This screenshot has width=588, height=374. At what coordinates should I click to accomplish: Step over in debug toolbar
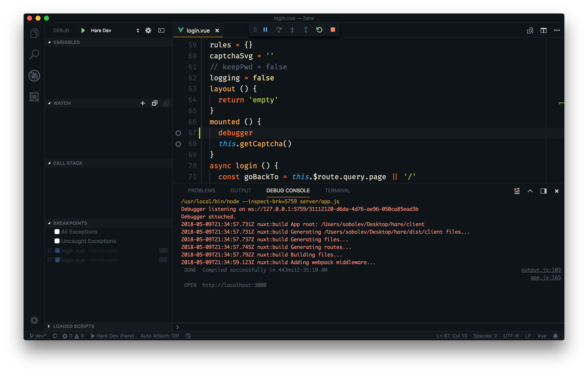click(279, 30)
